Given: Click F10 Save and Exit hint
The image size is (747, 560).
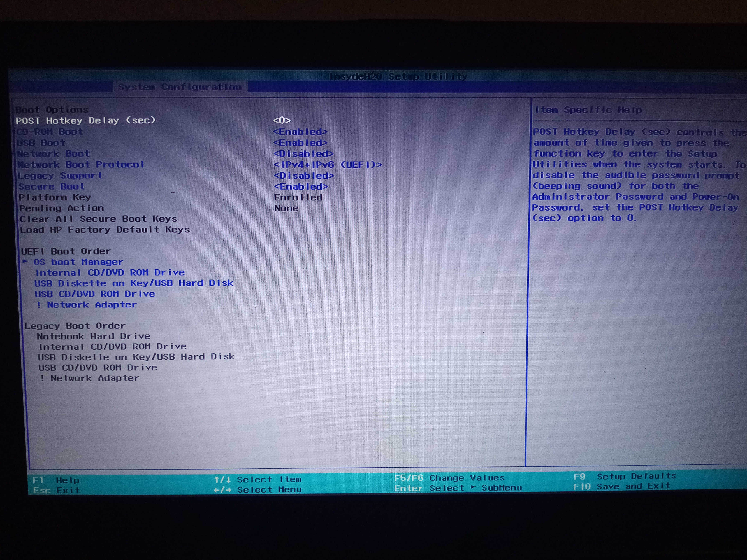Looking at the screenshot, I should [x=621, y=486].
